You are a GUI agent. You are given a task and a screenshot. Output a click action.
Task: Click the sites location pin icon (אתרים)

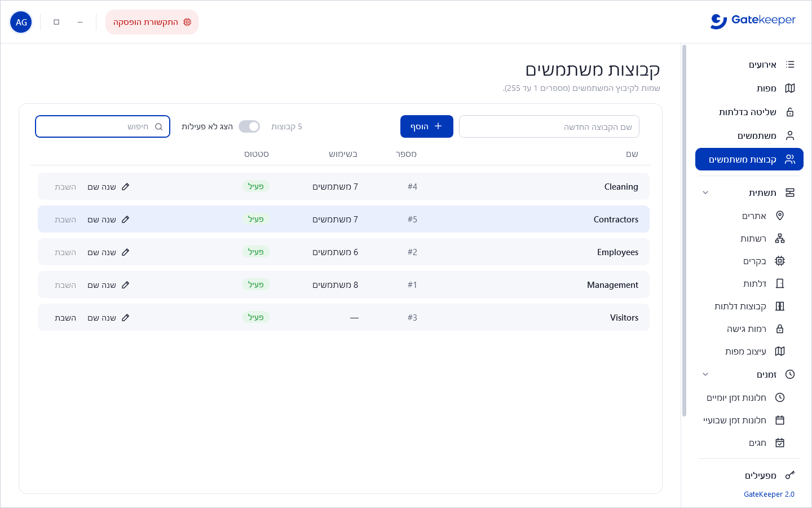click(780, 216)
